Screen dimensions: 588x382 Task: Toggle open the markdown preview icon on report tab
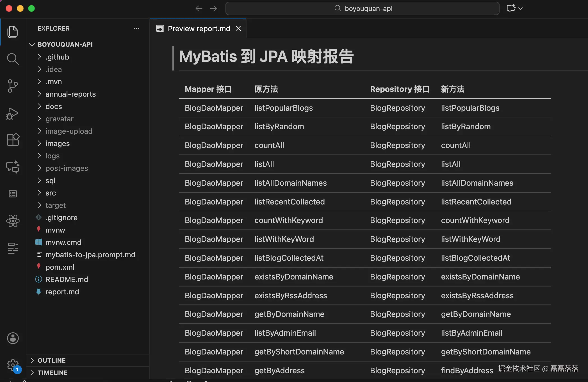coord(159,28)
